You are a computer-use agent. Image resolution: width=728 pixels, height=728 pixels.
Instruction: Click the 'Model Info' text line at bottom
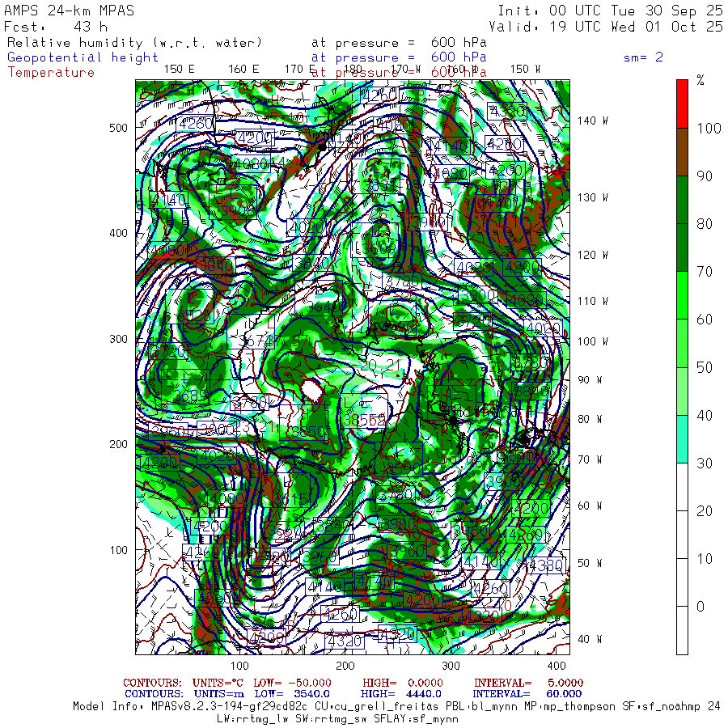pyautogui.click(x=396, y=706)
